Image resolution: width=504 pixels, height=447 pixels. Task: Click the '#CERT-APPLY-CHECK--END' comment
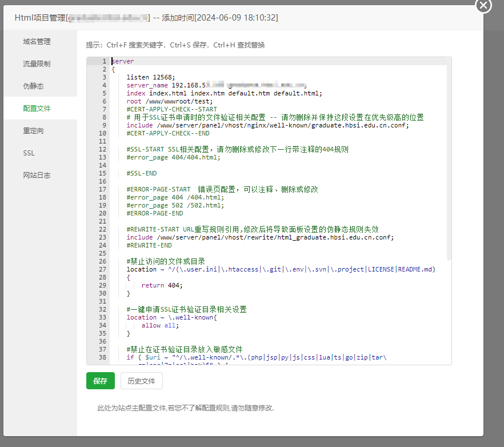tap(168, 133)
